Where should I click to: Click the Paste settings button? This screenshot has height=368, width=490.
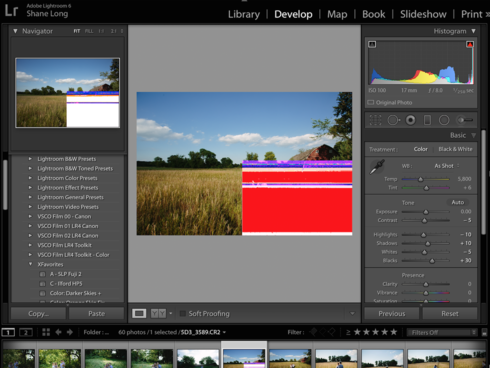click(96, 314)
